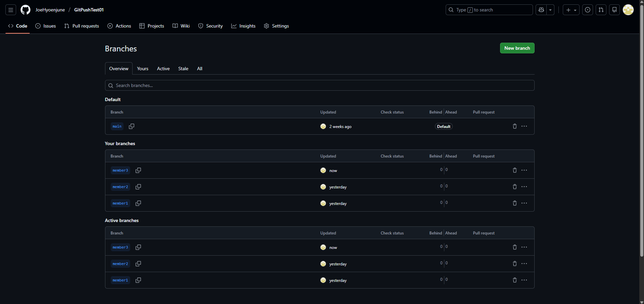Open member3 under Your branches
Image resolution: width=644 pixels, height=304 pixels.
[120, 170]
